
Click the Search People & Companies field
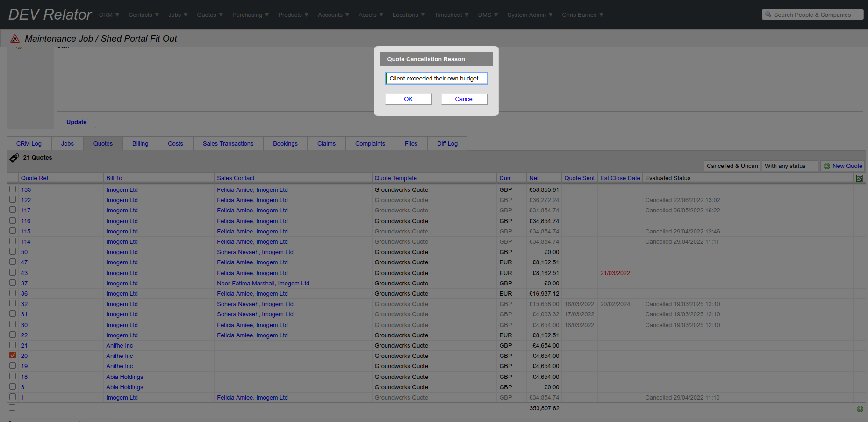(813, 15)
